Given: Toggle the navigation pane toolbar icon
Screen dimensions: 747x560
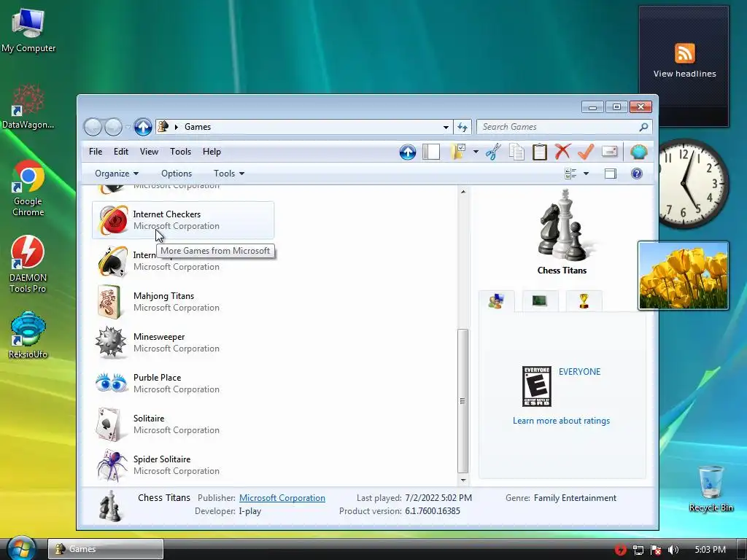Looking at the screenshot, I should tap(431, 152).
